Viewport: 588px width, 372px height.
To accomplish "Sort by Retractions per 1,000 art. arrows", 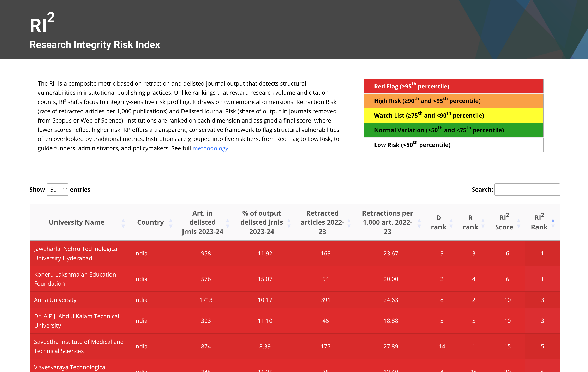I will tap(419, 223).
